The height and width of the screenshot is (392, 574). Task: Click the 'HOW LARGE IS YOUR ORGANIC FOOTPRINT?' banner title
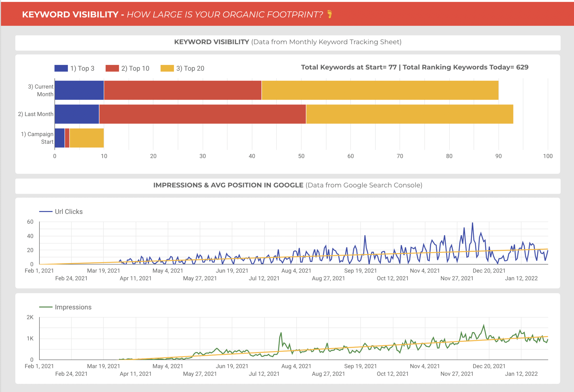(x=225, y=14)
